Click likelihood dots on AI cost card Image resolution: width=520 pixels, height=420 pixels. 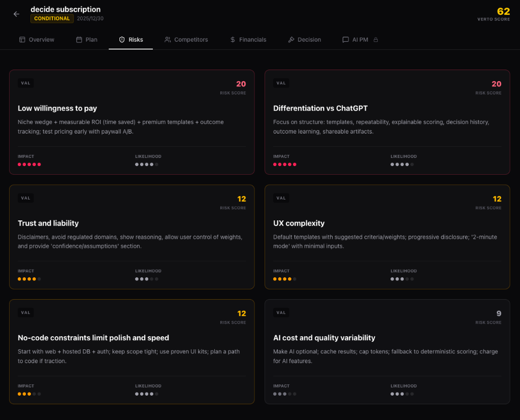[402, 394]
